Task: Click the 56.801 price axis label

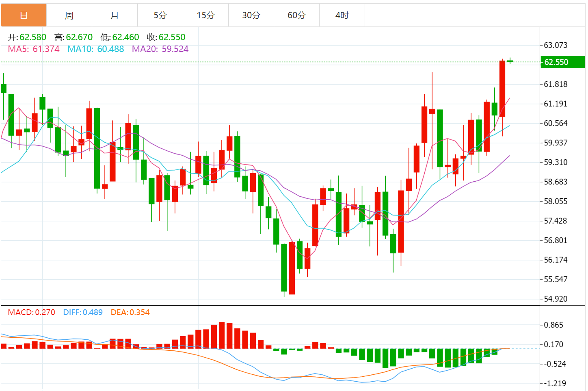Action: click(556, 240)
